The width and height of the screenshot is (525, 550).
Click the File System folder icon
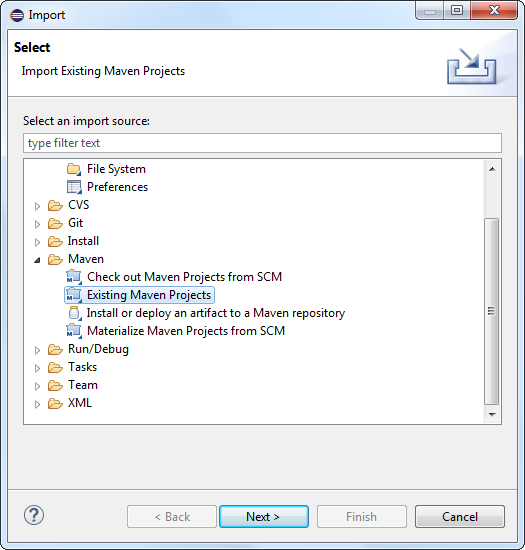[x=74, y=169]
